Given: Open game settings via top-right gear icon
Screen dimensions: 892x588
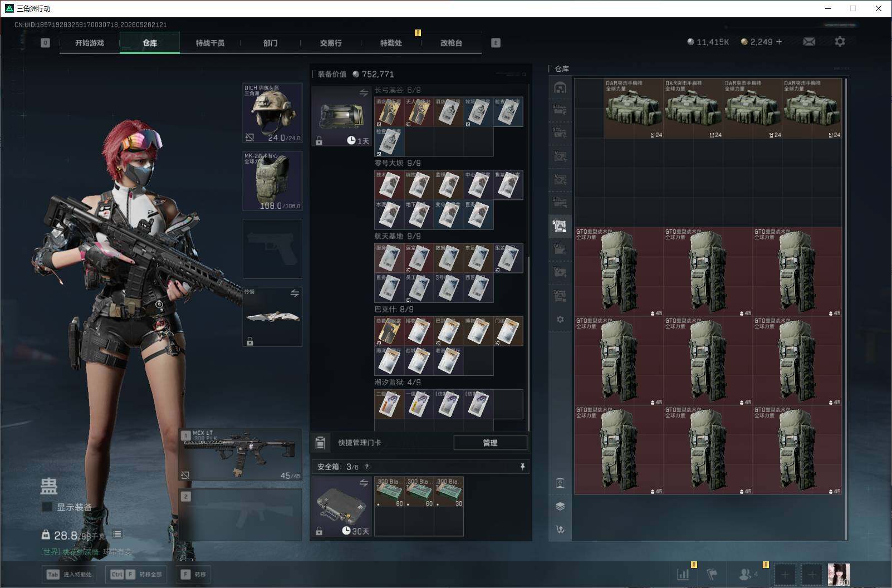Looking at the screenshot, I should (x=840, y=42).
